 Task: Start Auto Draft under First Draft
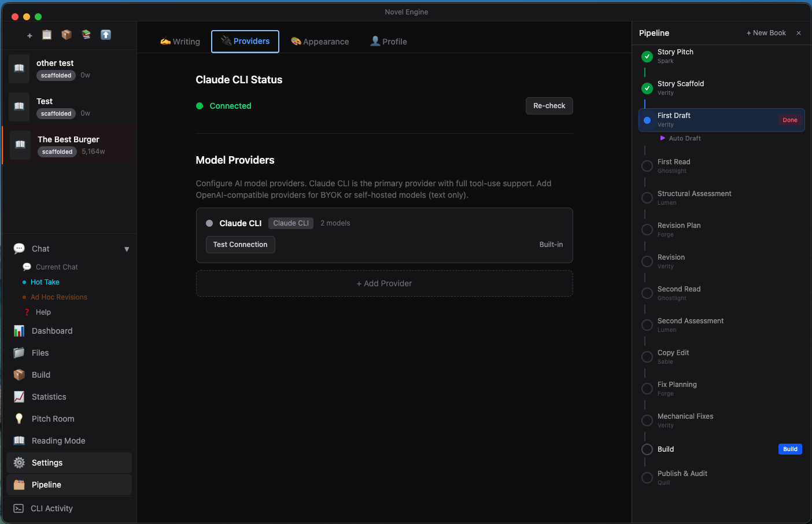point(681,138)
